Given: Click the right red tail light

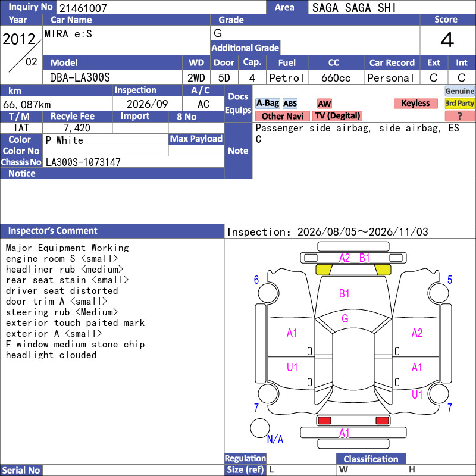Looking at the screenshot, I should [382, 421].
